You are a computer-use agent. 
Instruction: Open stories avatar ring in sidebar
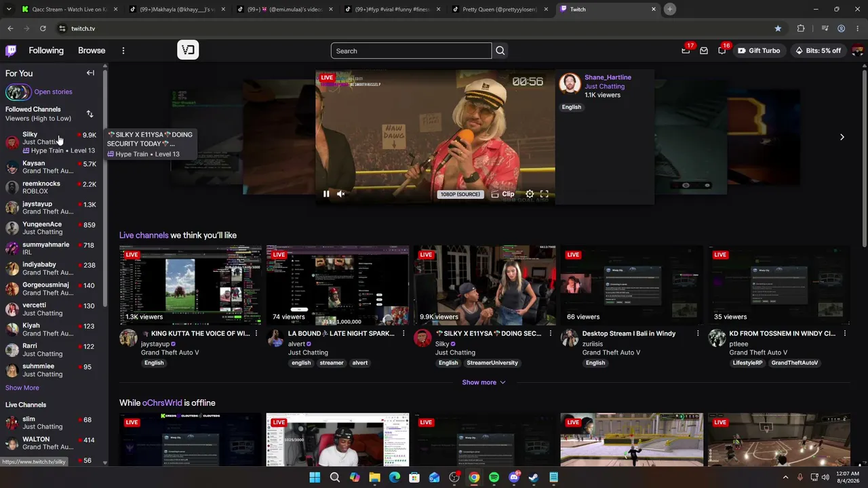[18, 91]
